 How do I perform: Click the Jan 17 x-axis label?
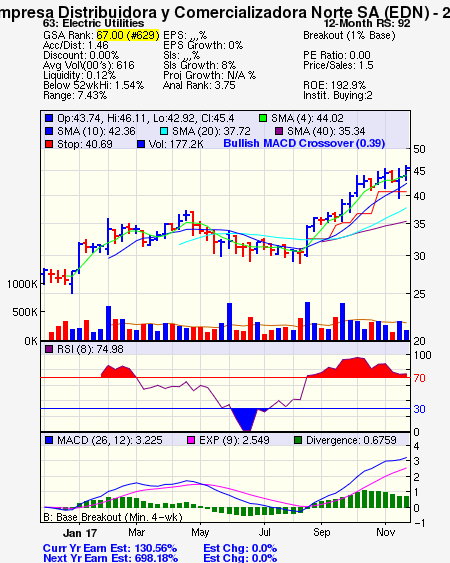pyautogui.click(x=80, y=533)
